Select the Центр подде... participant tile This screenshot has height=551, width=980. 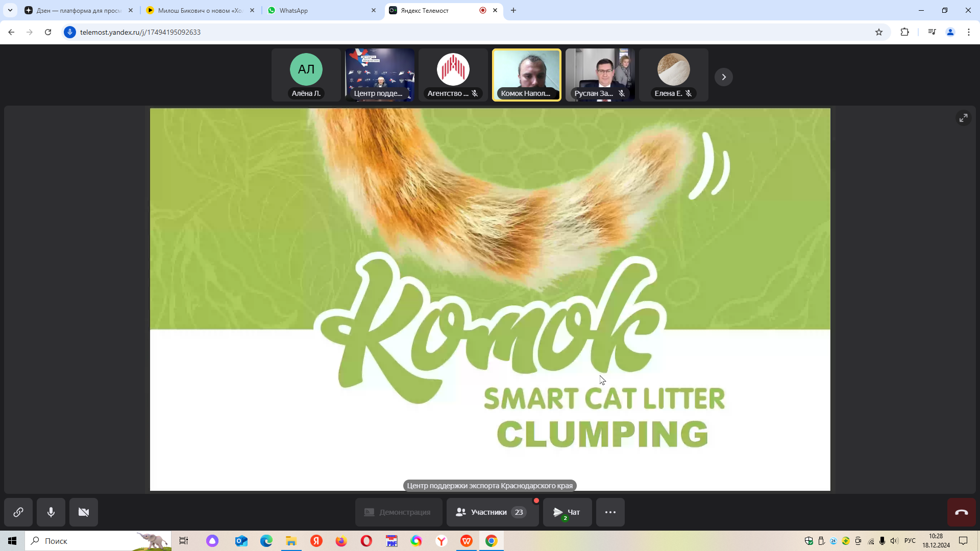coord(380,75)
